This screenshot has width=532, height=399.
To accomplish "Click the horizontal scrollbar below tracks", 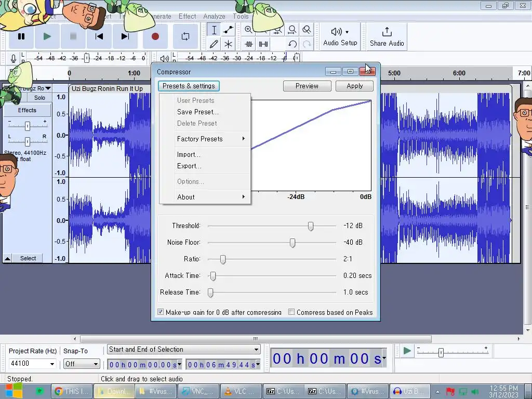I will tap(256, 339).
